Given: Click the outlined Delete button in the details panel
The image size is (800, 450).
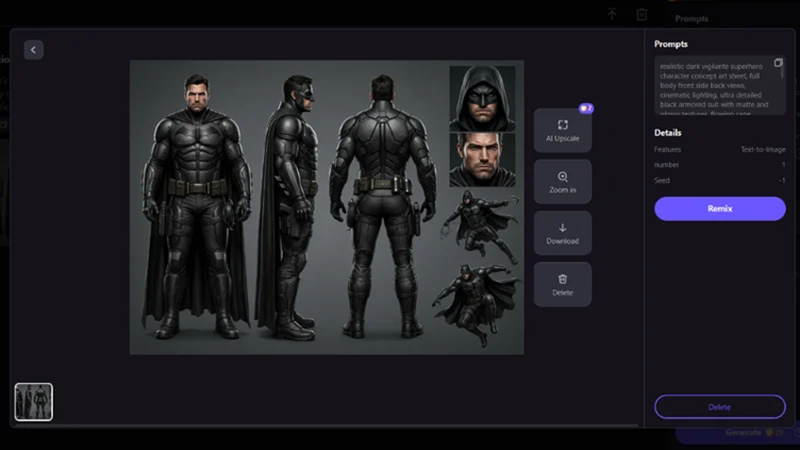Looking at the screenshot, I should (719, 407).
